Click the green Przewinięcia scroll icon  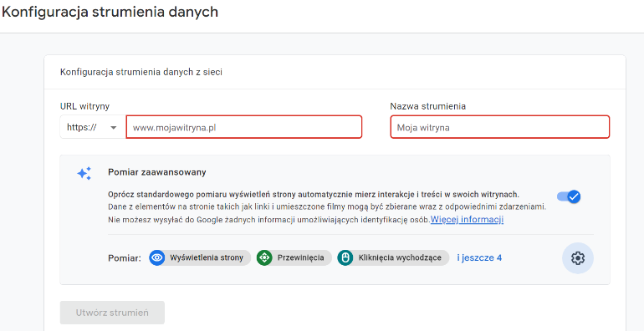click(x=264, y=258)
